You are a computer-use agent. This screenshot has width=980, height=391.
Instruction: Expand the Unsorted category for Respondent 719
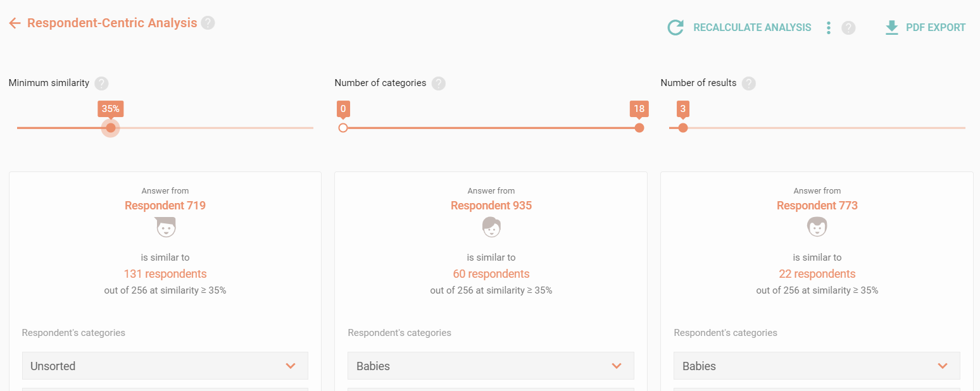click(165, 366)
